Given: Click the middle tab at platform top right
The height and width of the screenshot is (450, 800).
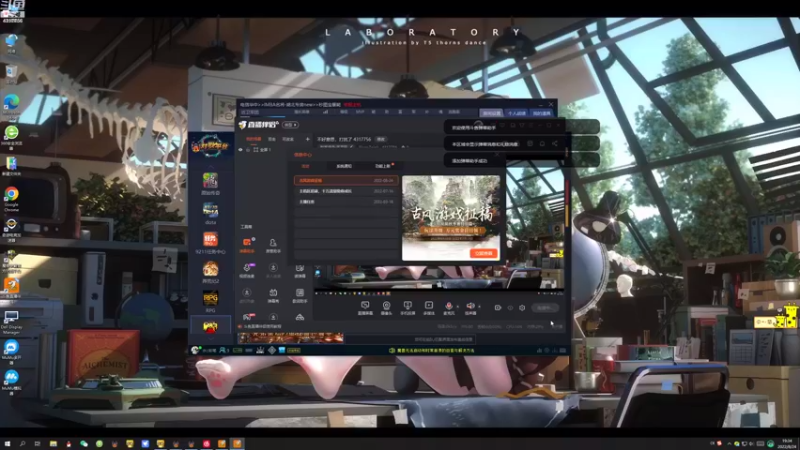Looking at the screenshot, I should tap(516, 113).
